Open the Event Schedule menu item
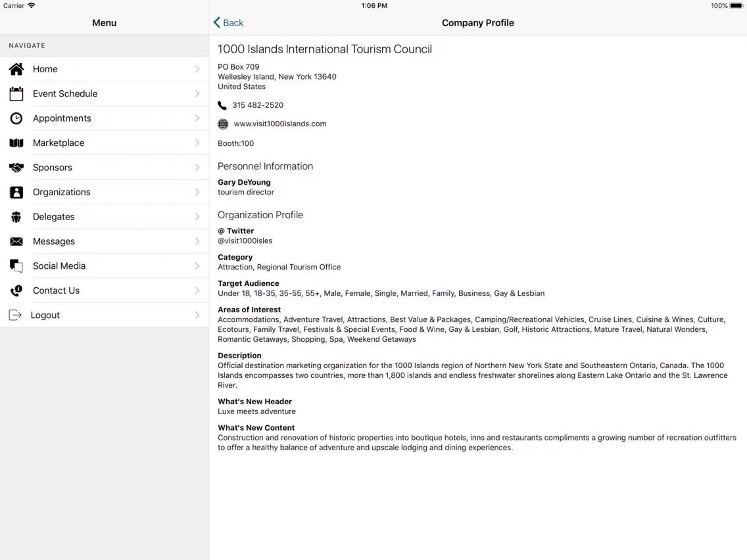Viewport: 747px width, 560px height. coord(105,94)
